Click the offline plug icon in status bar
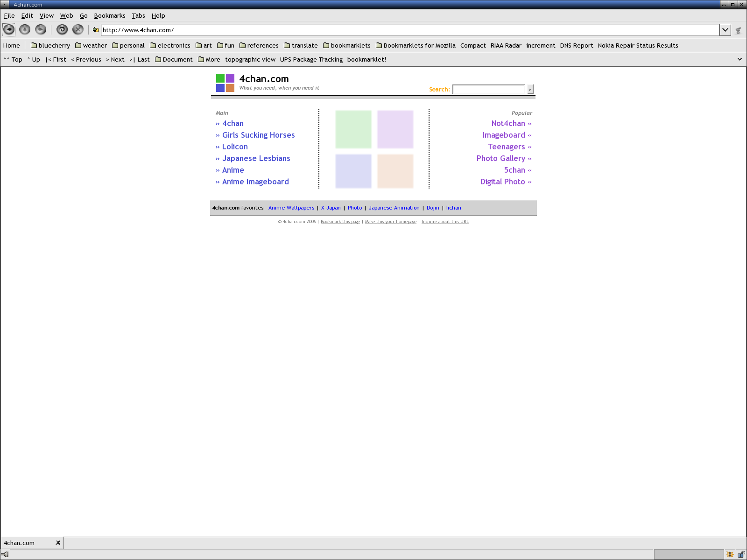Image resolution: width=747 pixels, height=560 pixels. pyautogui.click(x=5, y=554)
